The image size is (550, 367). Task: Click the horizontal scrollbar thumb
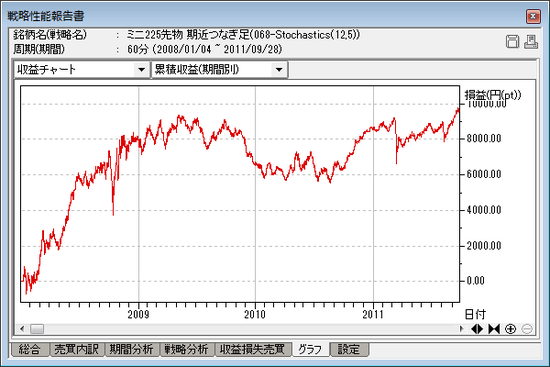[37, 329]
